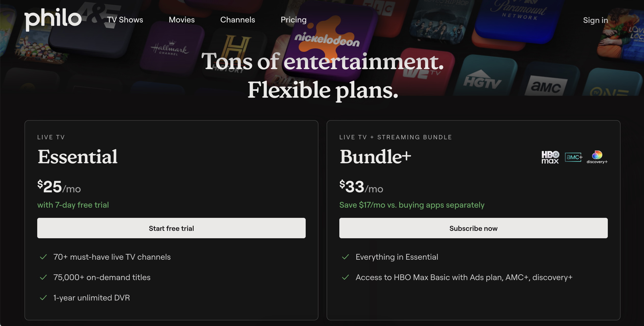Click the Philo logo
Screen dimensions: 644x326
coord(53,19)
